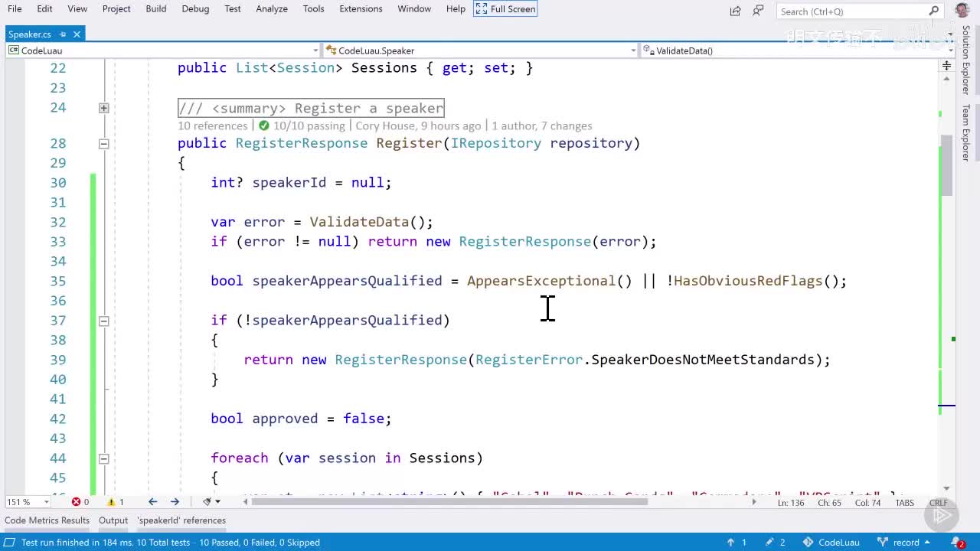Navigate forward with the right arrow
Screen dimensions: 980x551
[x=175, y=502]
